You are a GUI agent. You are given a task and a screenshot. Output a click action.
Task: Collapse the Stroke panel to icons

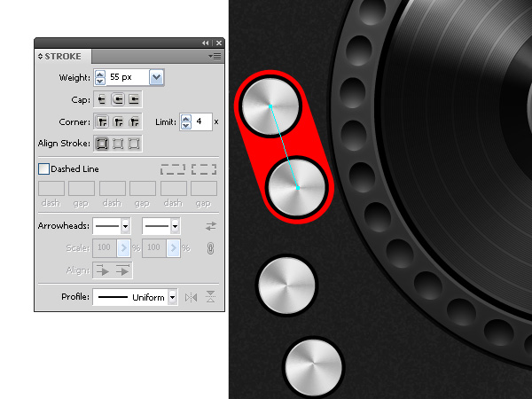205,43
